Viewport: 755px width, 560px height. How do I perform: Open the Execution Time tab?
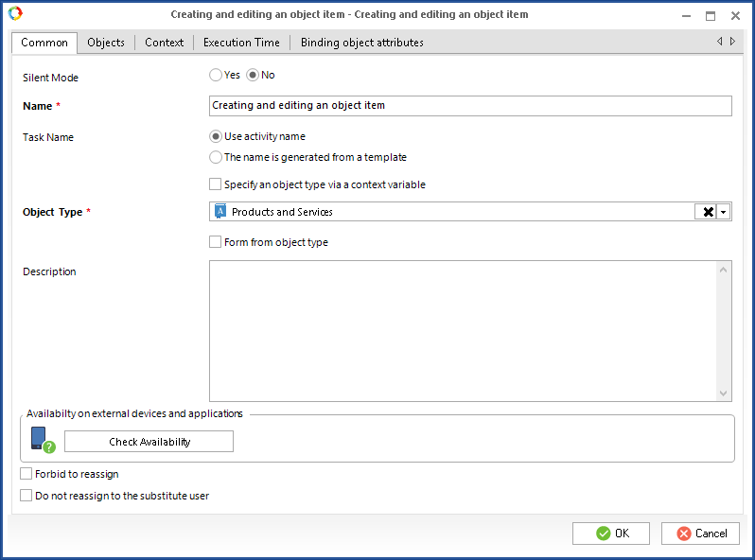pos(241,43)
